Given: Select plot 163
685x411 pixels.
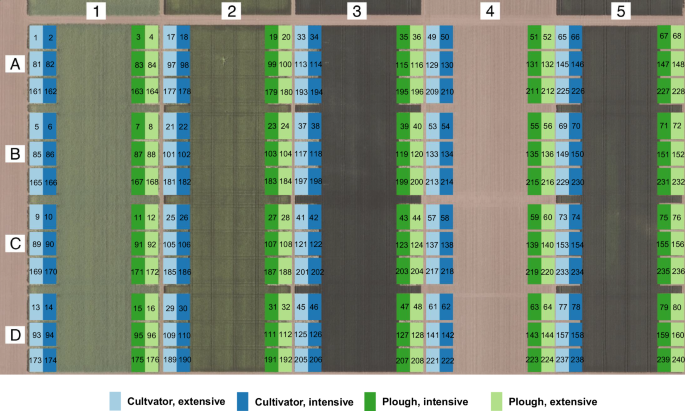Looking at the screenshot, I should [138, 91].
